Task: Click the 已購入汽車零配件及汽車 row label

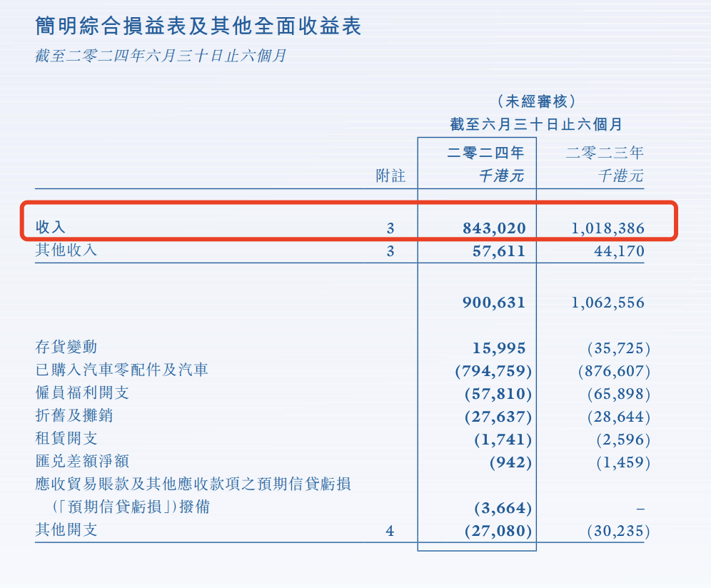Action: pyautogui.click(x=121, y=370)
